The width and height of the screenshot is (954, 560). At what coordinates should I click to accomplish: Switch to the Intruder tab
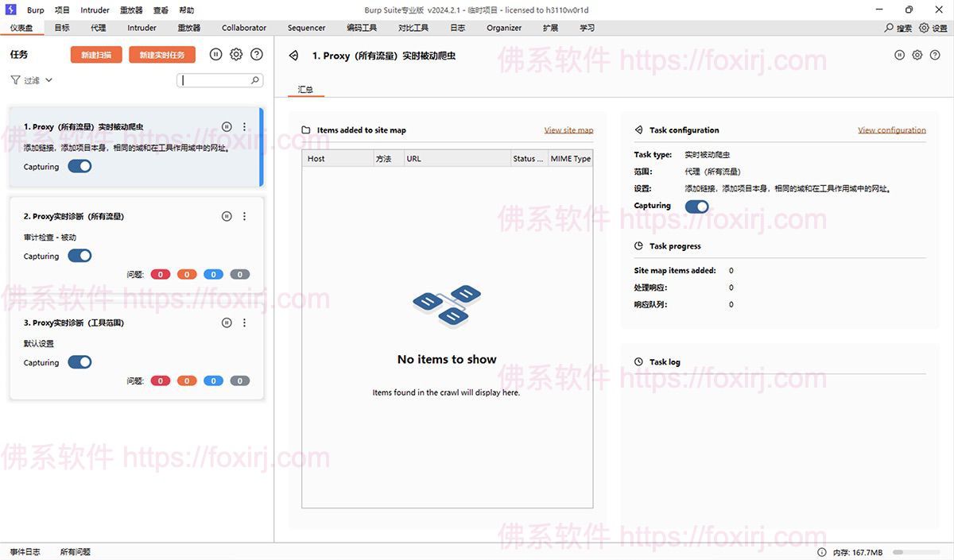(x=142, y=28)
